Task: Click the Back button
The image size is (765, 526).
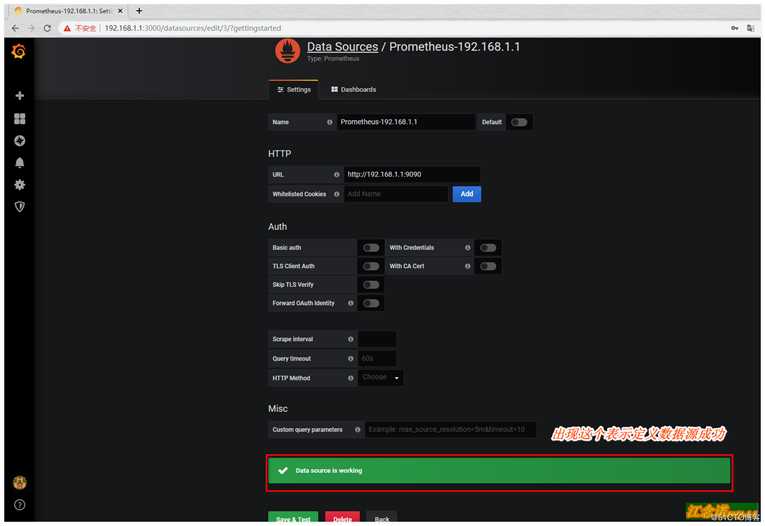Action: pyautogui.click(x=382, y=518)
